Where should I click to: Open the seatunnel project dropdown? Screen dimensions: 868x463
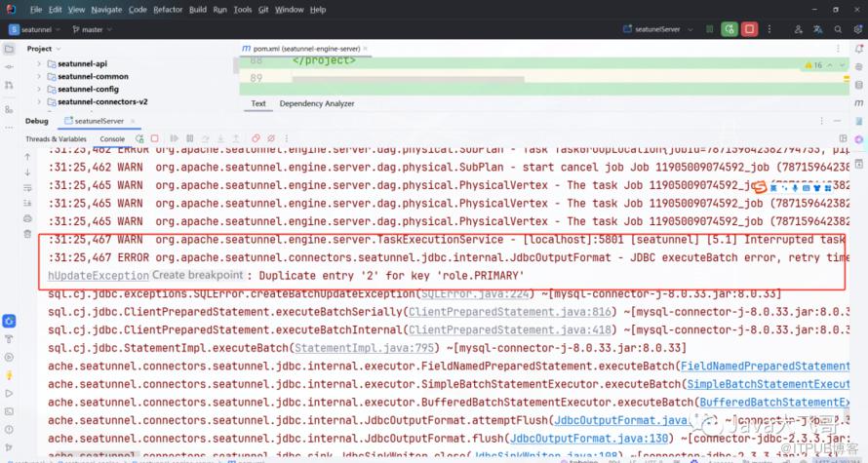pyautogui.click(x=35, y=29)
